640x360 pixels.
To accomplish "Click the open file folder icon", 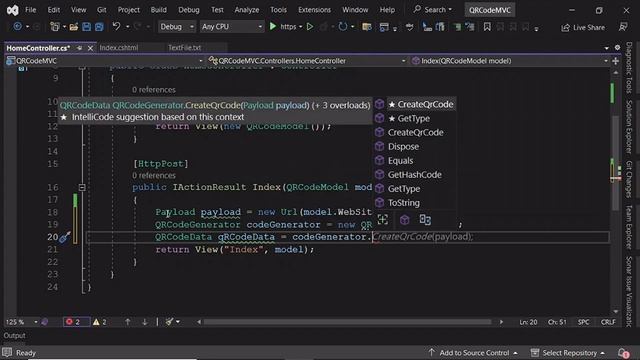I will [74, 27].
